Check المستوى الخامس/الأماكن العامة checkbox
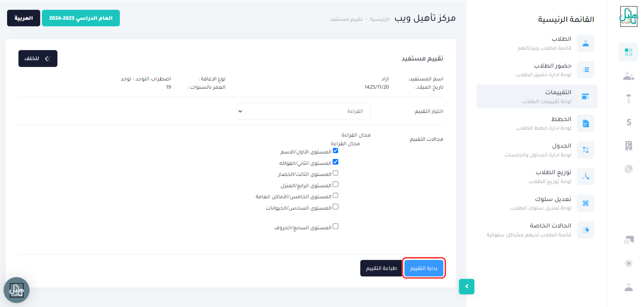 tap(336, 195)
